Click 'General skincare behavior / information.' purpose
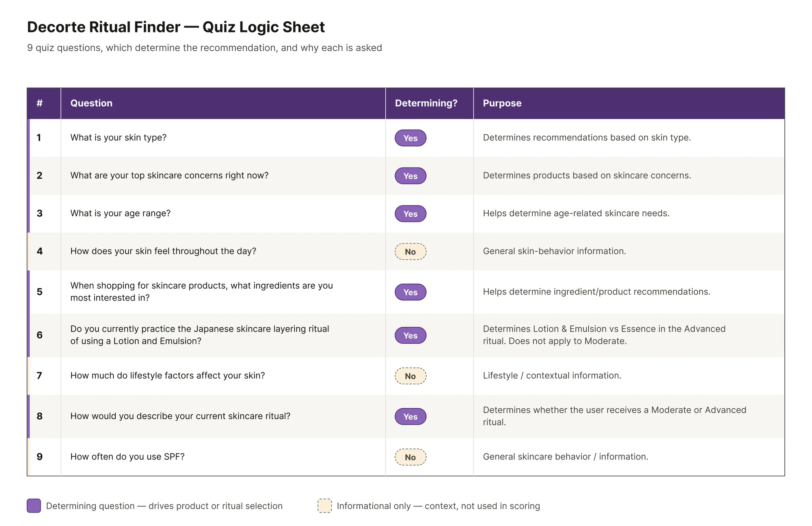Viewport: 812px width, 526px height. (x=566, y=457)
